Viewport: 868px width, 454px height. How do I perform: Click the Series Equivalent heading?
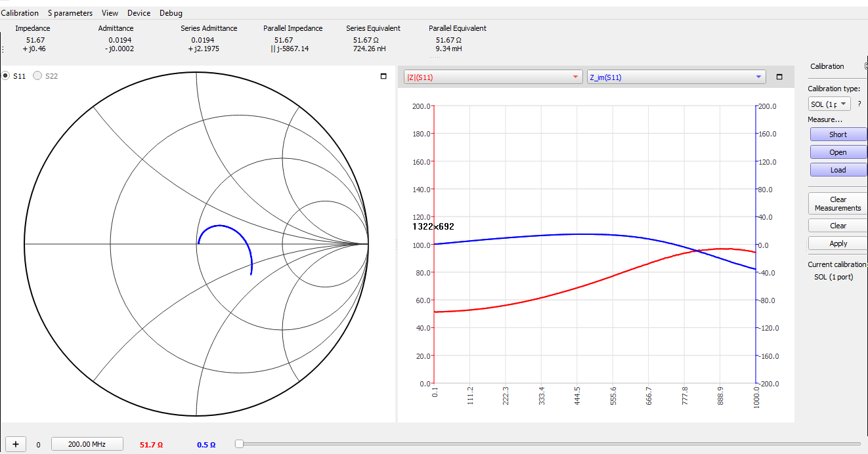(373, 28)
